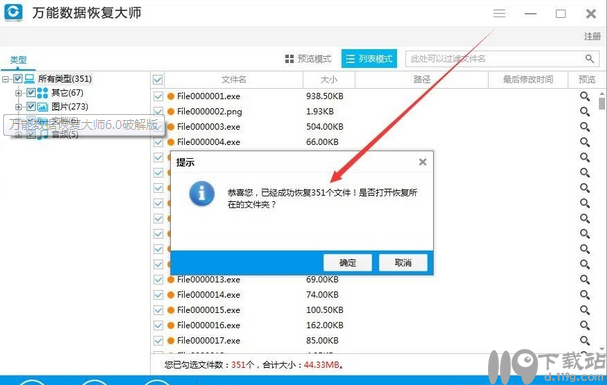Uncheck File0000003.exe checkbox
Screen dimensions: 607x385
click(x=158, y=127)
